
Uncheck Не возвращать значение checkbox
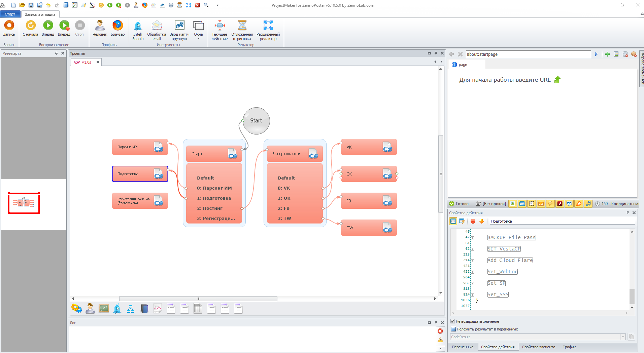point(453,321)
